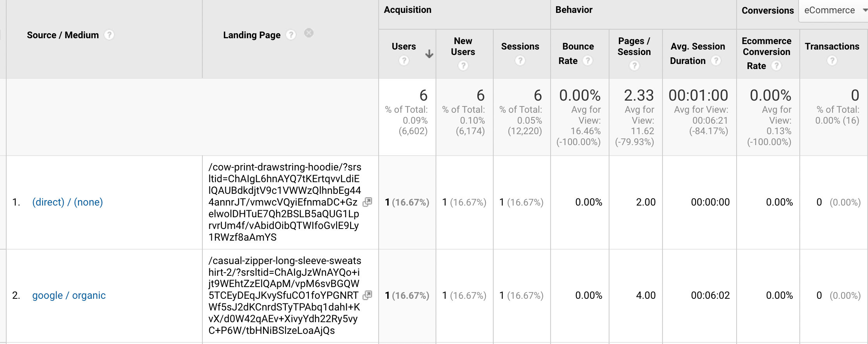Click the help icon under Users header

pos(404,60)
